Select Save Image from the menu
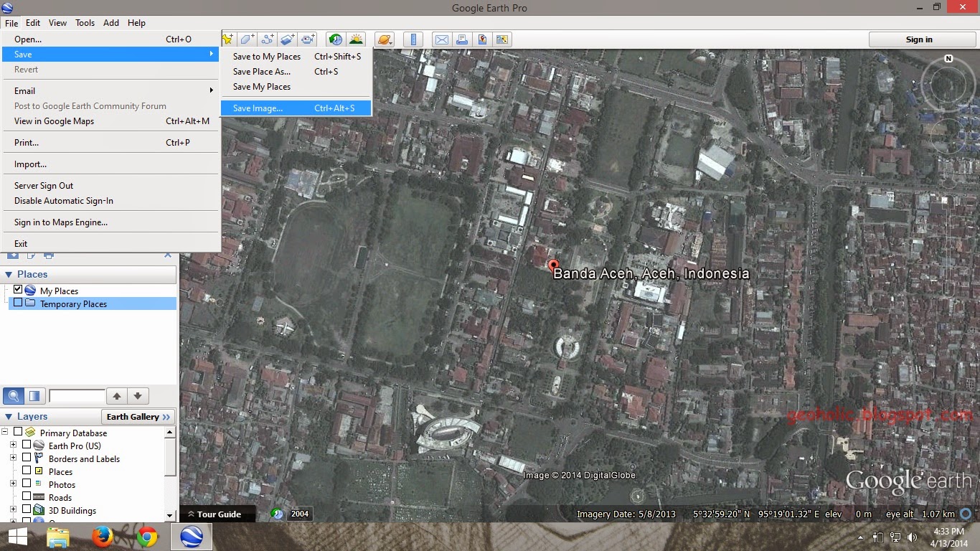 pyautogui.click(x=258, y=108)
